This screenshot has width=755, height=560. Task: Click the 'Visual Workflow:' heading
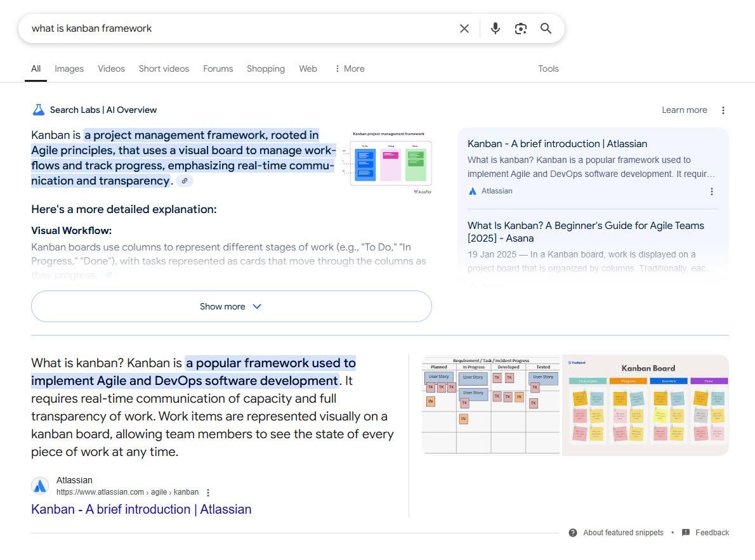click(71, 231)
